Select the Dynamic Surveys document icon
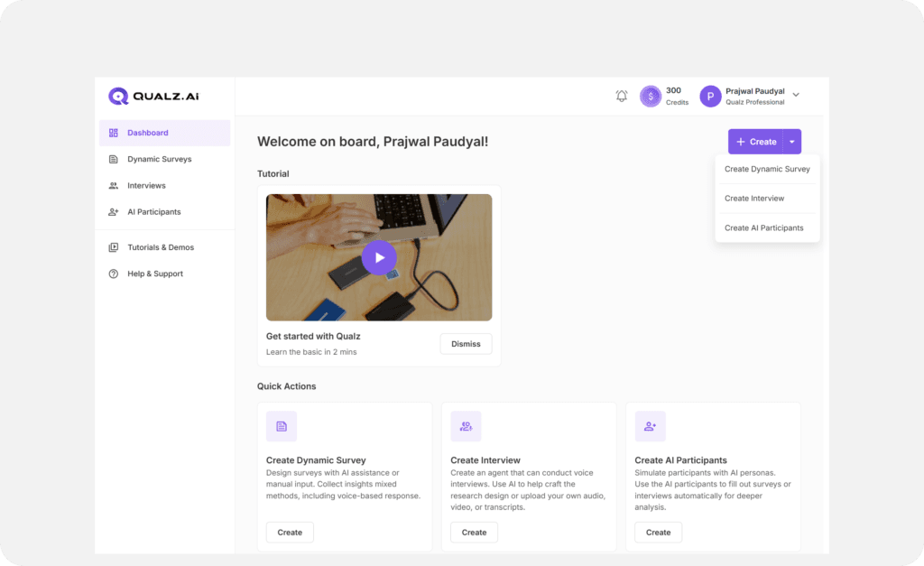This screenshot has width=924, height=566. [111, 159]
